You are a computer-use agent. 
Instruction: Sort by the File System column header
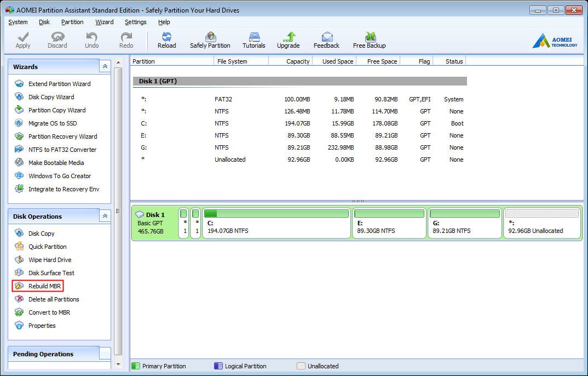[241, 61]
